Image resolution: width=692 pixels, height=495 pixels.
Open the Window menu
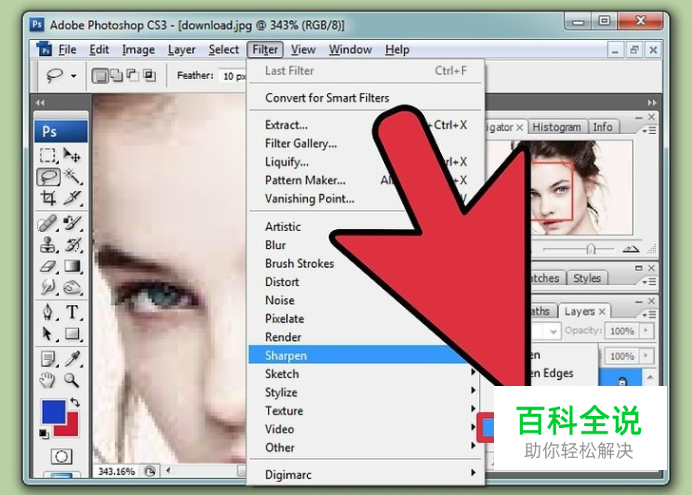pyautogui.click(x=350, y=49)
